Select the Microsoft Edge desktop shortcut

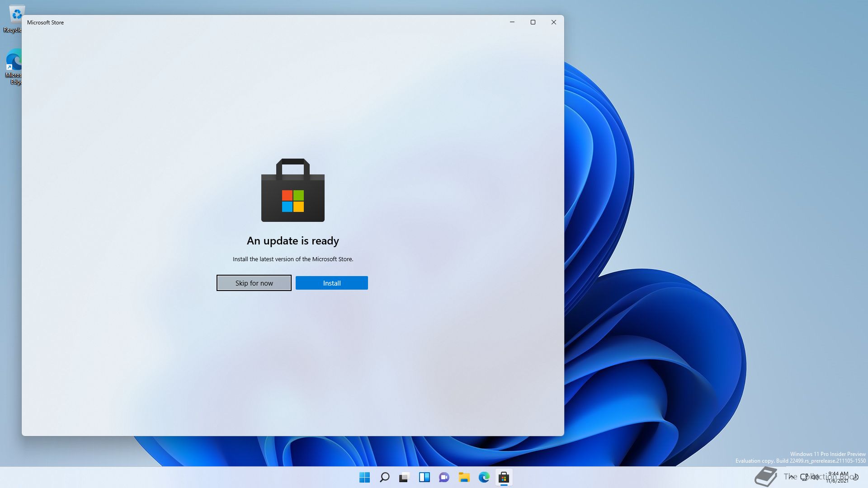coord(14,67)
